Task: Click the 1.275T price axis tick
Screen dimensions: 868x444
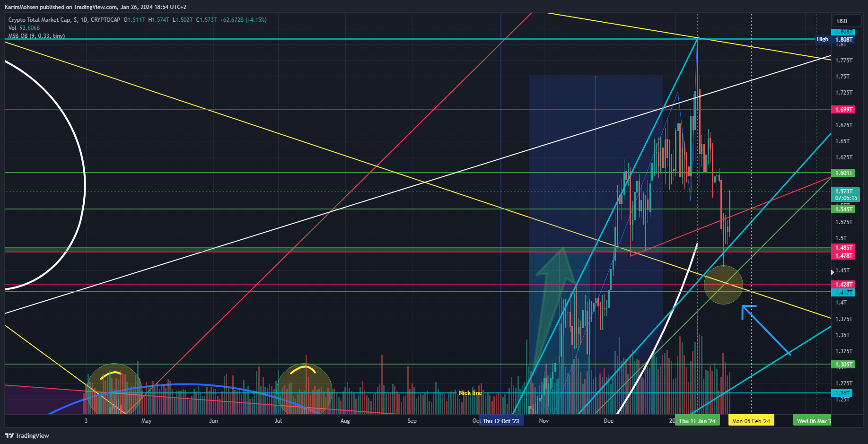Action: 844,383
